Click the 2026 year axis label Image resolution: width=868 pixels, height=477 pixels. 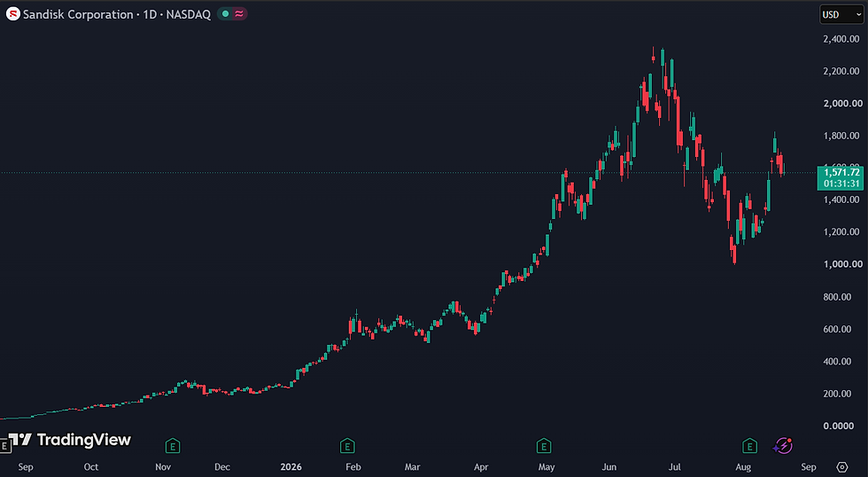pyautogui.click(x=291, y=467)
